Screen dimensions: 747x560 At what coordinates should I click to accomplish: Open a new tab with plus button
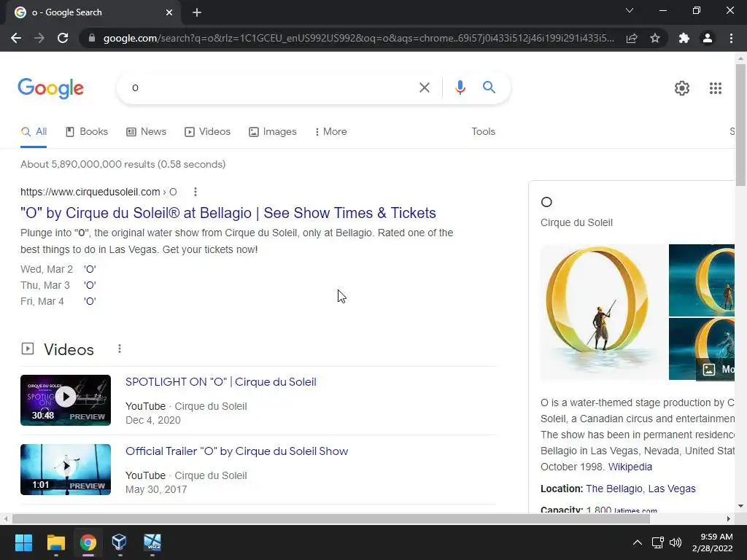(197, 12)
